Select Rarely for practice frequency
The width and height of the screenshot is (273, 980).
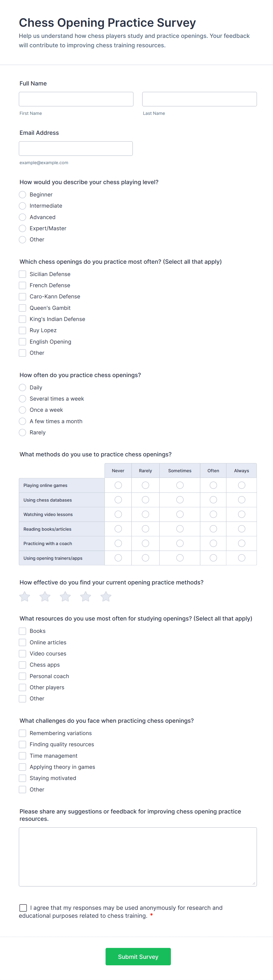point(22,433)
